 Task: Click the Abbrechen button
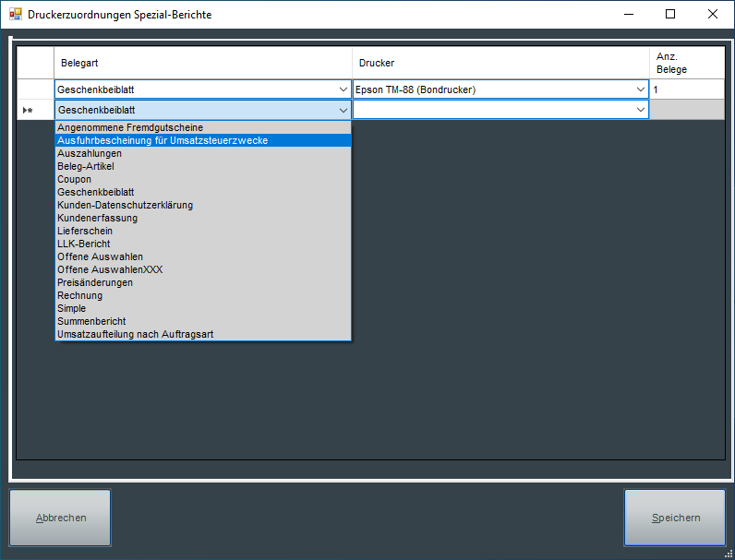61,518
